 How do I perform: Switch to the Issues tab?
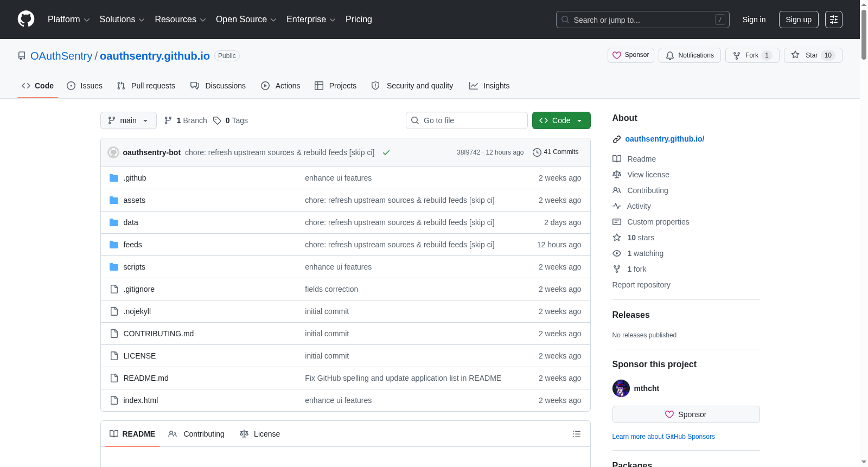[85, 86]
